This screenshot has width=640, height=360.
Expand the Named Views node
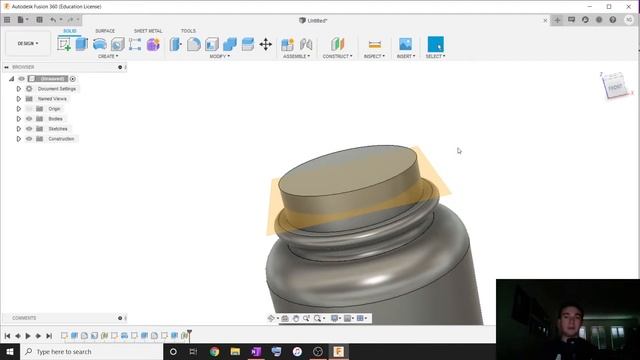click(18, 99)
